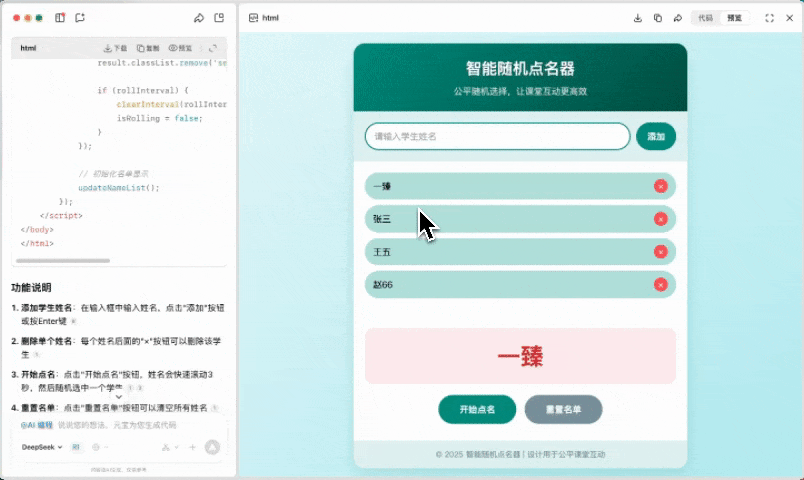The image size is (804, 480).
Task: Select the 张三 name row
Action: [520, 219]
